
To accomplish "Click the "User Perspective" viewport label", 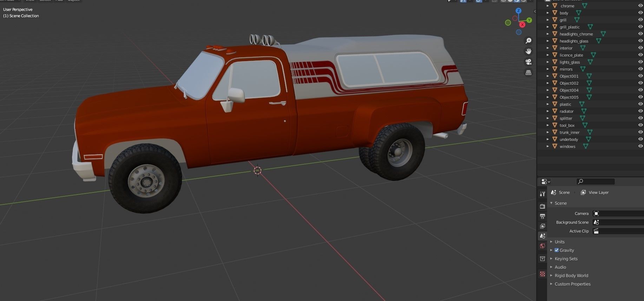I will tap(18, 9).
